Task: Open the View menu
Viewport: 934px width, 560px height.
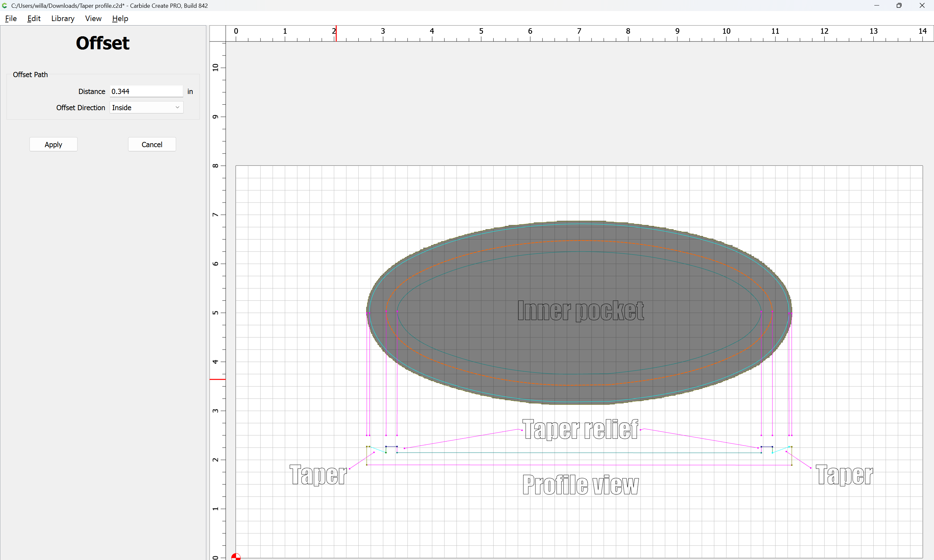Action: 93,18
